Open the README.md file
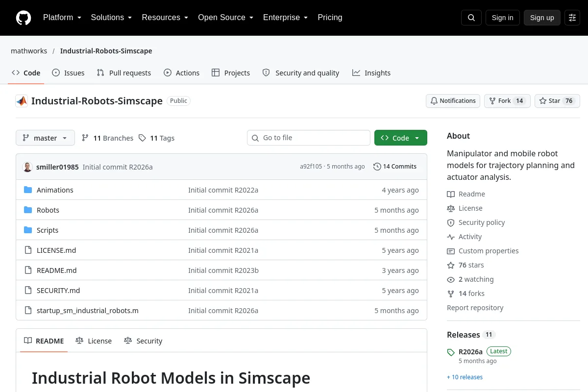This screenshot has height=392, width=588. [57, 270]
